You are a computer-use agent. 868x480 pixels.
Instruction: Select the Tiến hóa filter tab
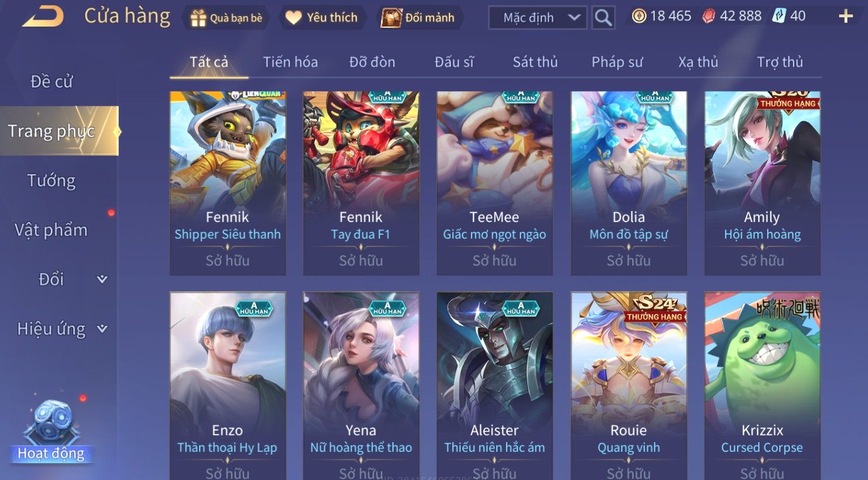click(290, 62)
